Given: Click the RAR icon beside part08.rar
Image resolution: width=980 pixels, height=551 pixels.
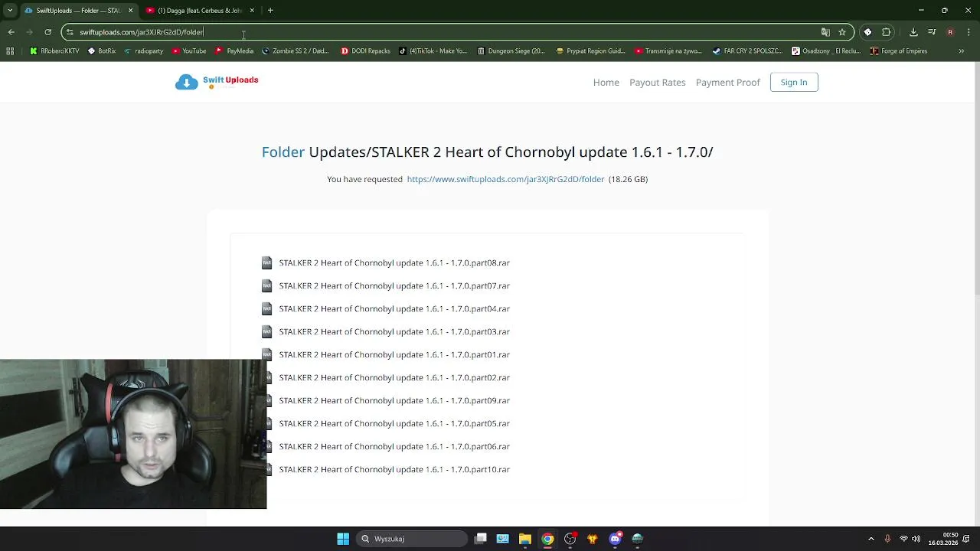Looking at the screenshot, I should (266, 262).
